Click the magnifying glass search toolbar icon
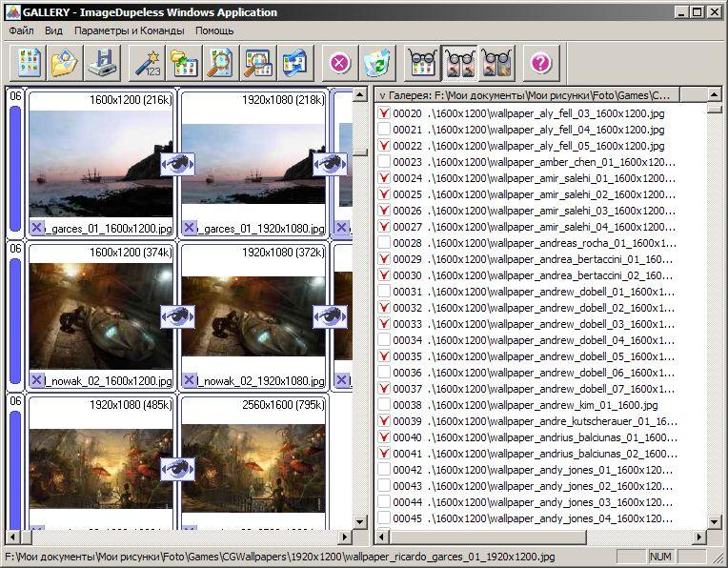 point(221,63)
